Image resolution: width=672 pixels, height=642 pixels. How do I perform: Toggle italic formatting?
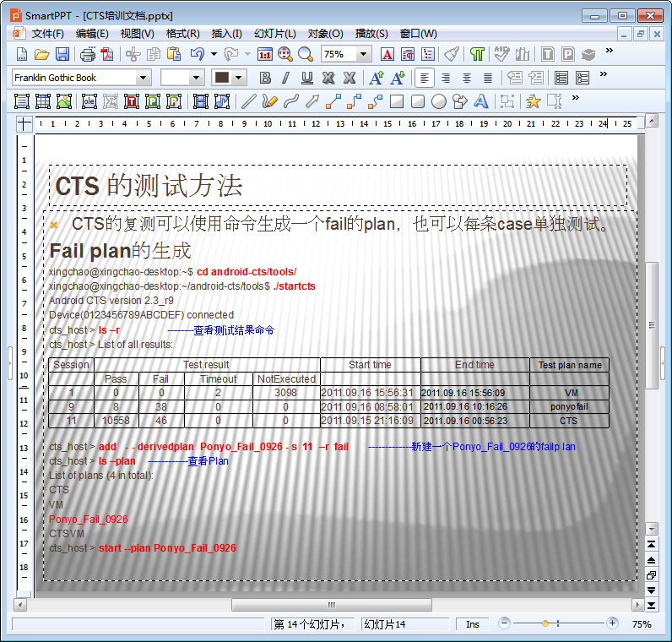pyautogui.click(x=286, y=78)
